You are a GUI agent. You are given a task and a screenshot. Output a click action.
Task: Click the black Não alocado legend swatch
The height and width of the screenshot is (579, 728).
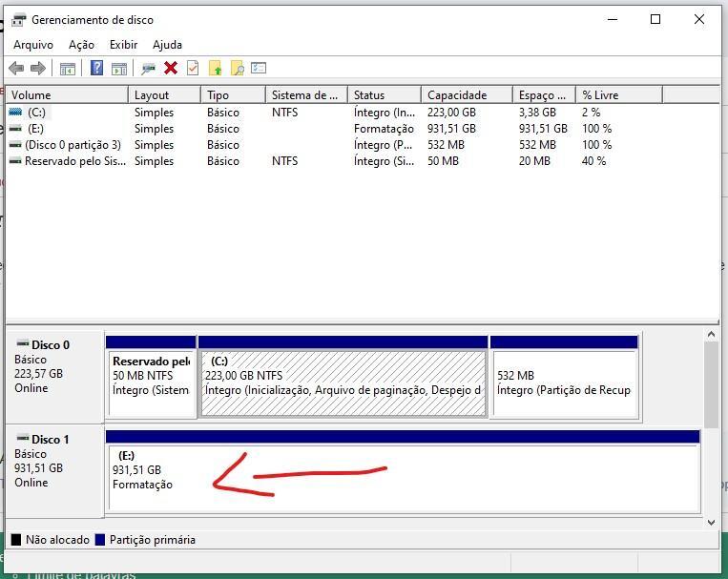click(x=16, y=540)
